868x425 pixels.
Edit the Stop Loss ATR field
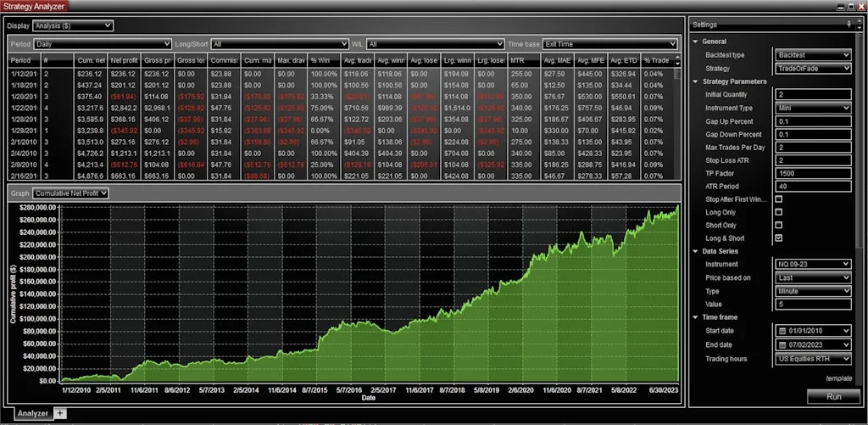tap(813, 160)
